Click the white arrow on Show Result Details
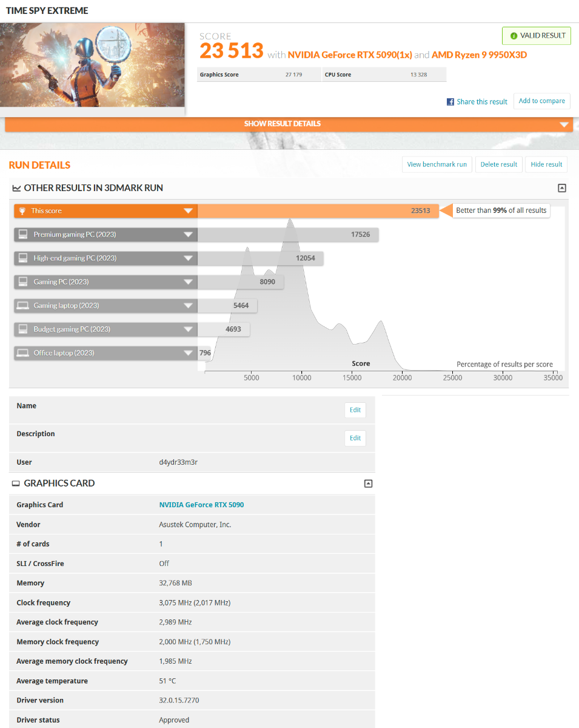The width and height of the screenshot is (579, 728). [x=565, y=124]
